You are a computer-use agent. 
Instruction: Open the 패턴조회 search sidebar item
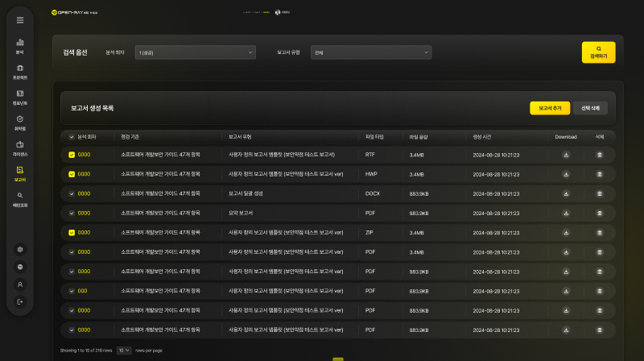(x=19, y=199)
